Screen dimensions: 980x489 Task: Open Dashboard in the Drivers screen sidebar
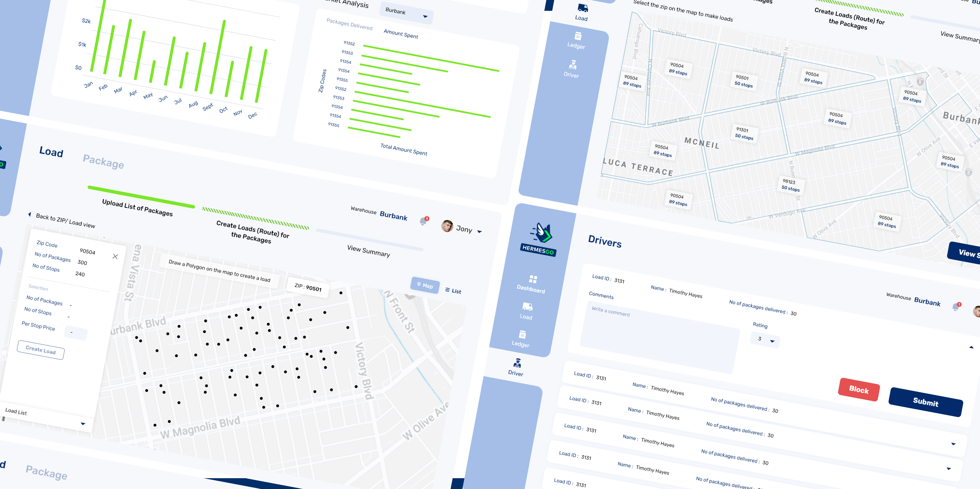(x=531, y=284)
